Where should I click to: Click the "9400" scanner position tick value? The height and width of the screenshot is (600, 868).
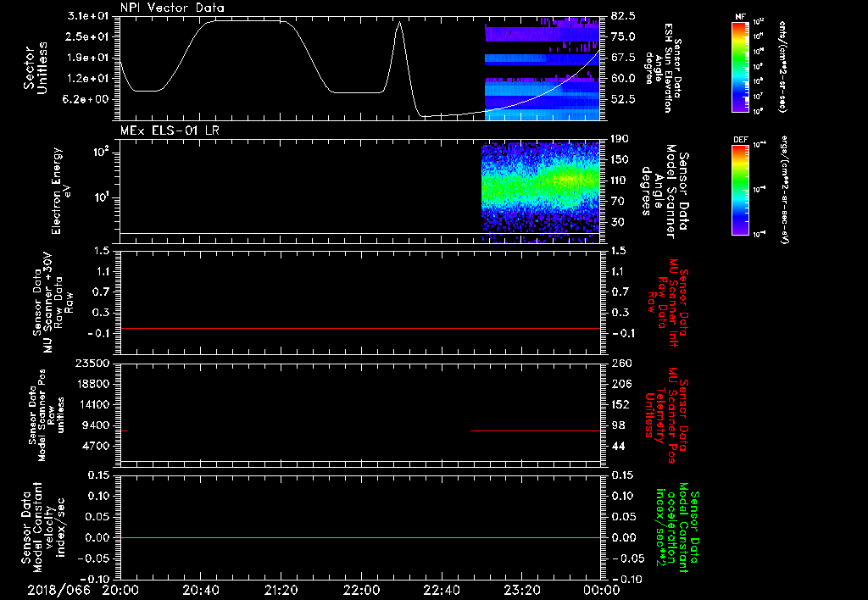click(96, 425)
